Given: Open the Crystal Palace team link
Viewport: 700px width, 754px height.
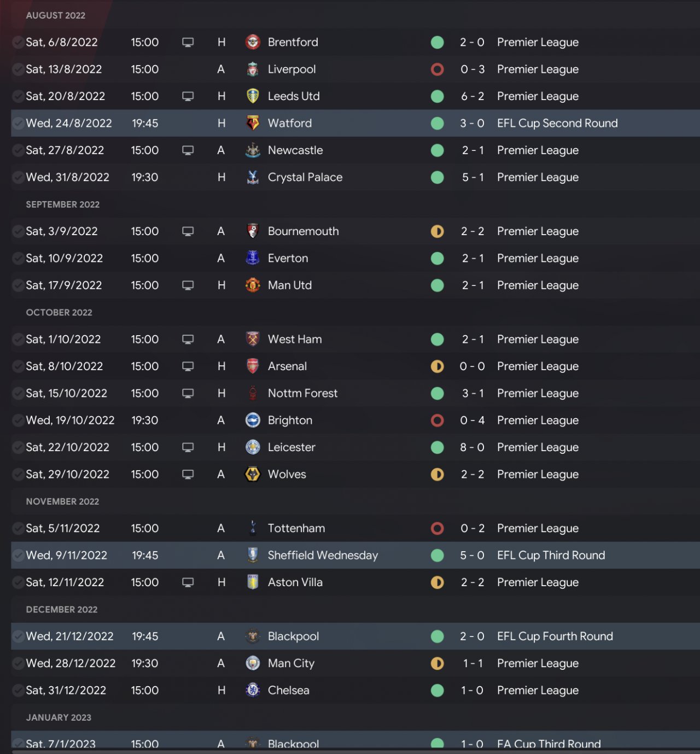Looking at the screenshot, I should [x=305, y=177].
